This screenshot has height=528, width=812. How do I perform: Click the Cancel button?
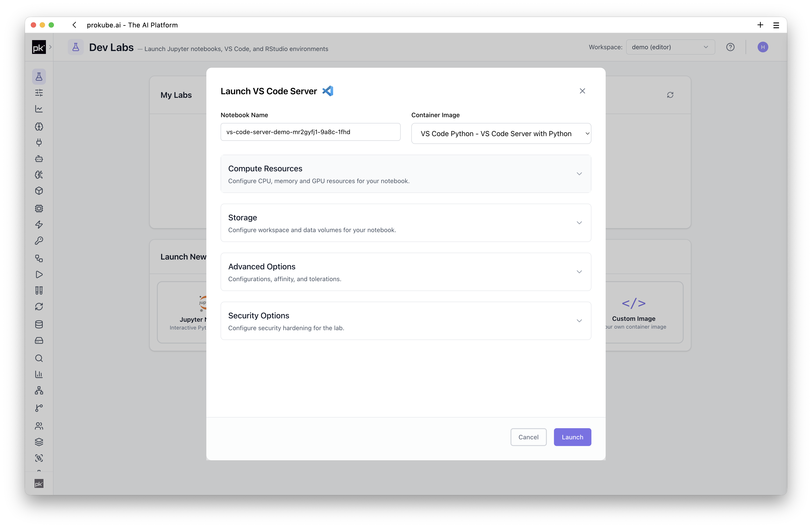point(528,437)
